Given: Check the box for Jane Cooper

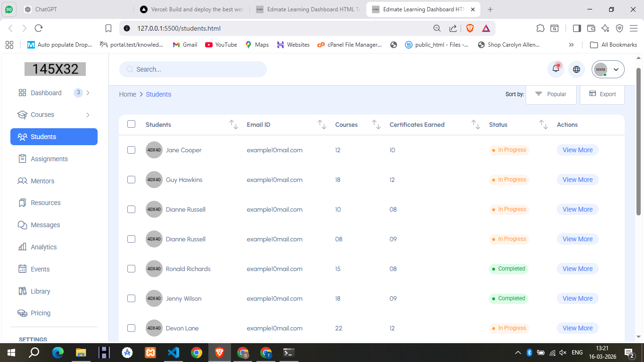Looking at the screenshot, I should coord(131,150).
